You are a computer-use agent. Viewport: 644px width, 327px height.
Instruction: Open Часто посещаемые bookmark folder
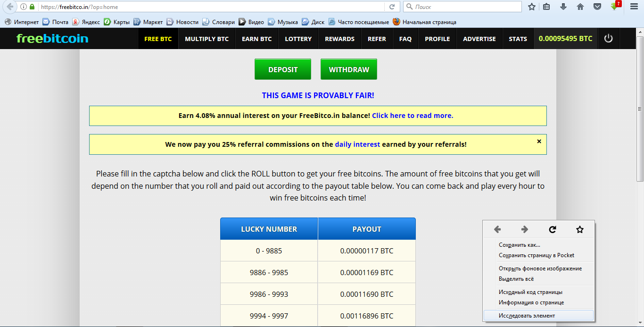point(359,22)
